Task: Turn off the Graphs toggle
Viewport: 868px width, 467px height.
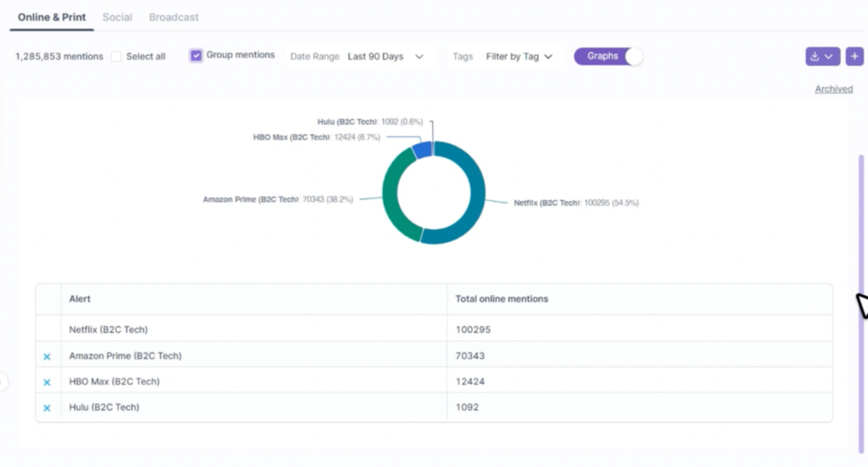Action: pyautogui.click(x=608, y=57)
